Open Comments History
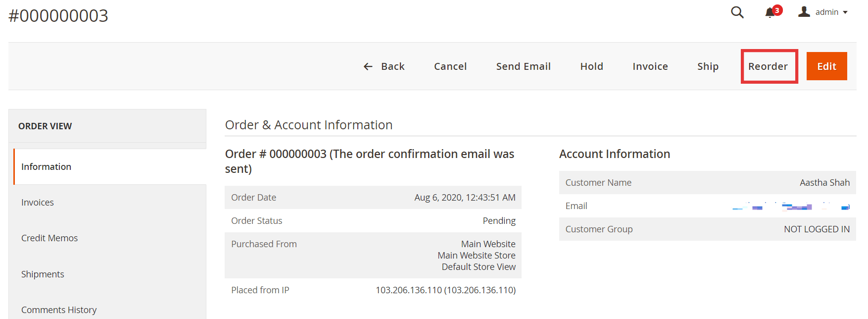 pos(59,310)
